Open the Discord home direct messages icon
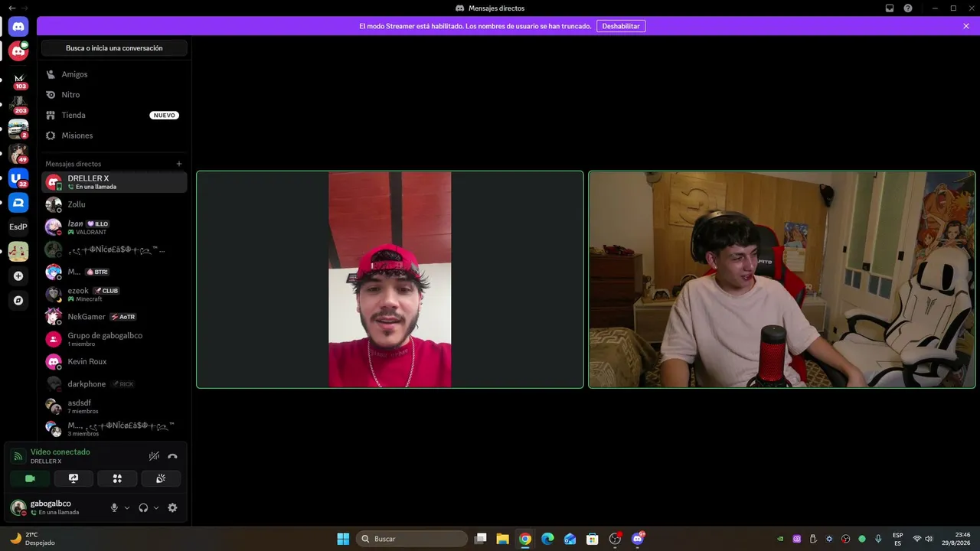The image size is (980, 551). (x=18, y=27)
